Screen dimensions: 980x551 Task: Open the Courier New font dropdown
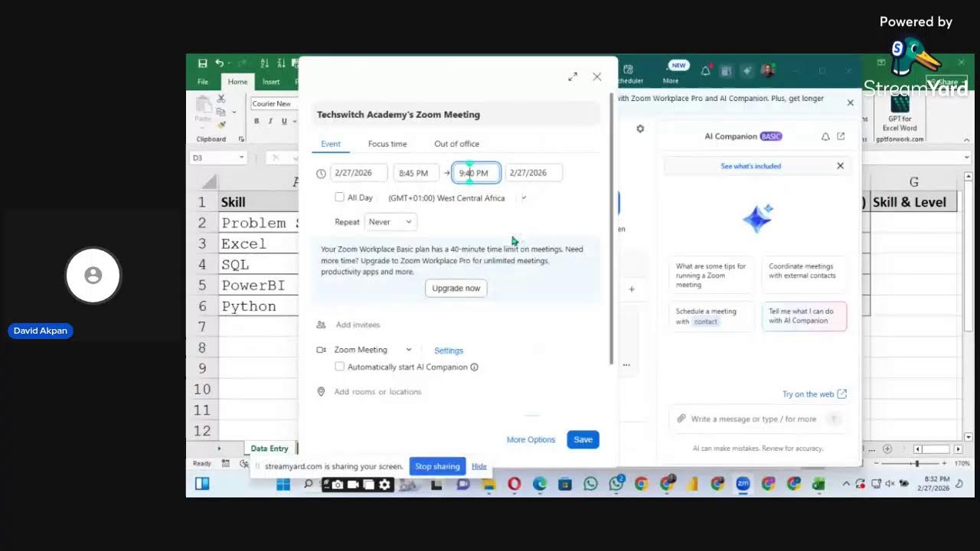click(273, 104)
